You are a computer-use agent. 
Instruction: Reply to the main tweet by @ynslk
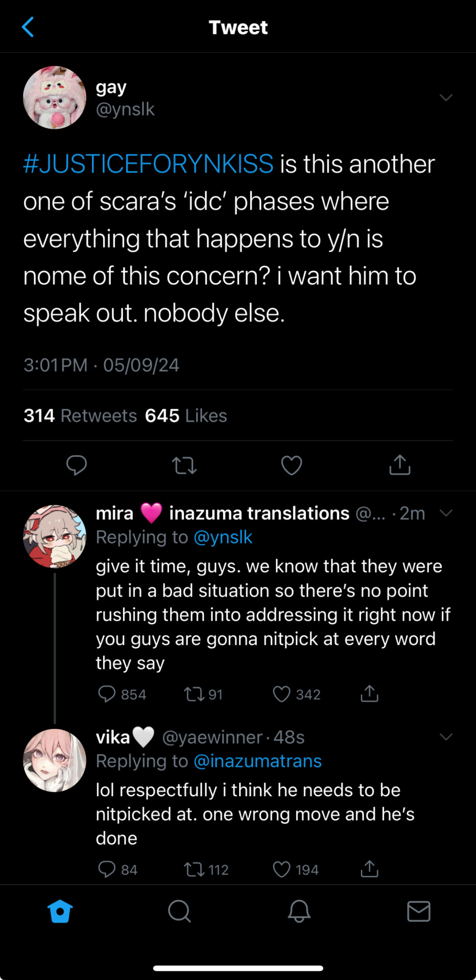77,465
